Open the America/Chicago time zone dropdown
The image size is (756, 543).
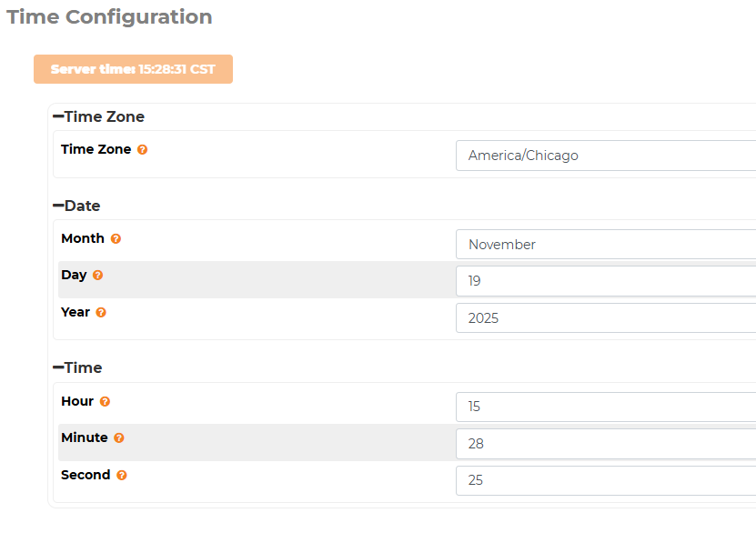605,156
